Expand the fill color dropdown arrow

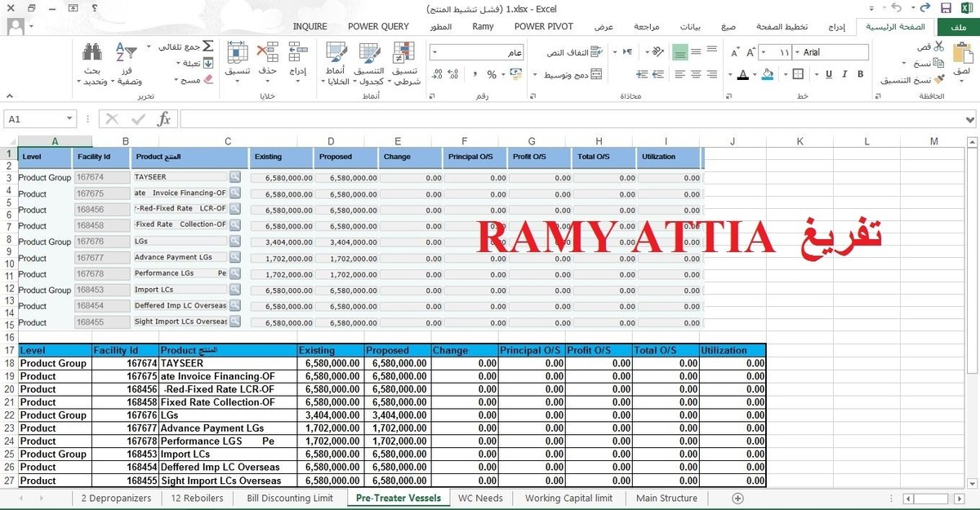click(754, 74)
